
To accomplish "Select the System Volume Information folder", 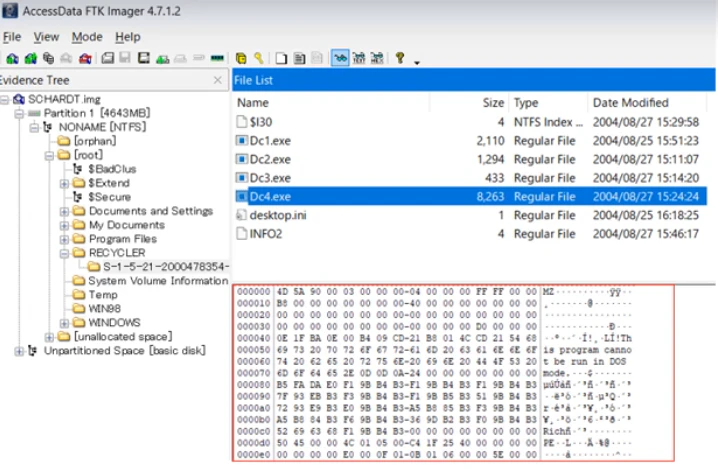I will pos(150,281).
